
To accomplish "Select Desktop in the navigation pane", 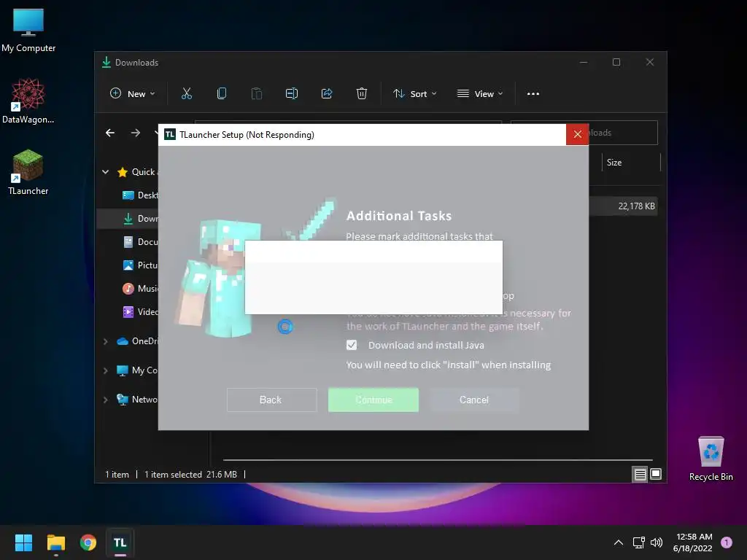I will tap(140, 195).
